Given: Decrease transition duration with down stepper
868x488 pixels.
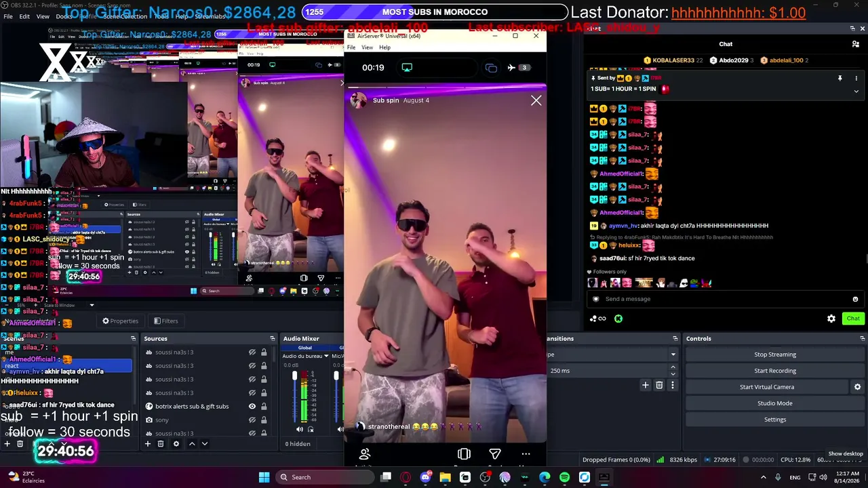Looking at the screenshot, I should click(673, 373).
